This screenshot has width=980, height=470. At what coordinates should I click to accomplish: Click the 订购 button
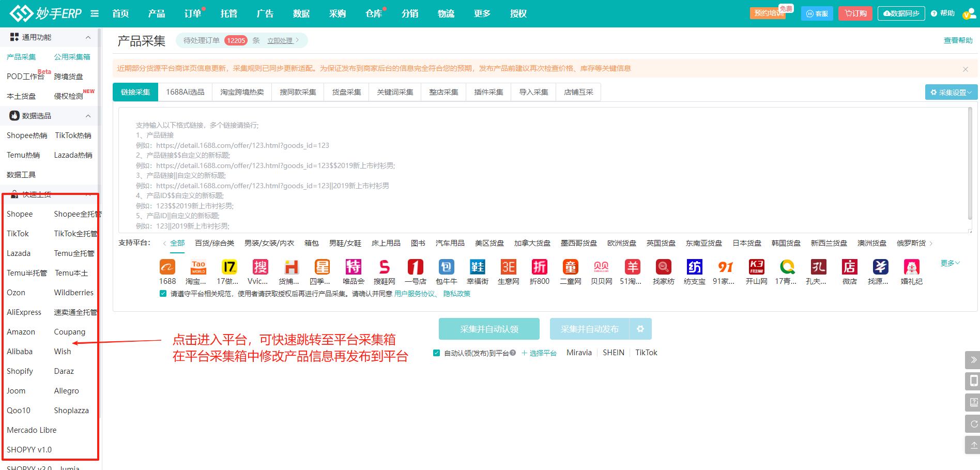tap(855, 13)
